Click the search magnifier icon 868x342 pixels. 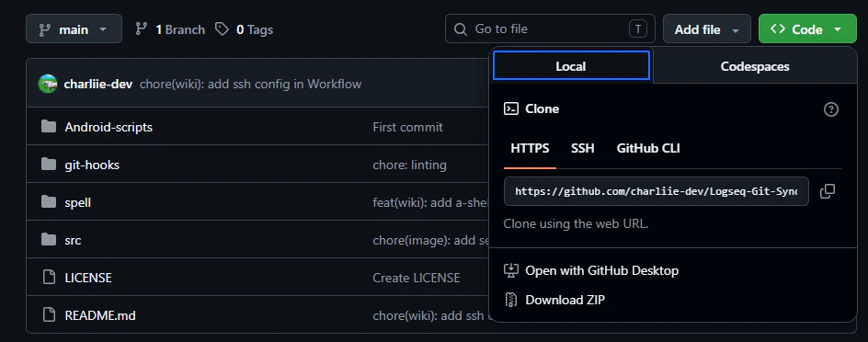[461, 29]
